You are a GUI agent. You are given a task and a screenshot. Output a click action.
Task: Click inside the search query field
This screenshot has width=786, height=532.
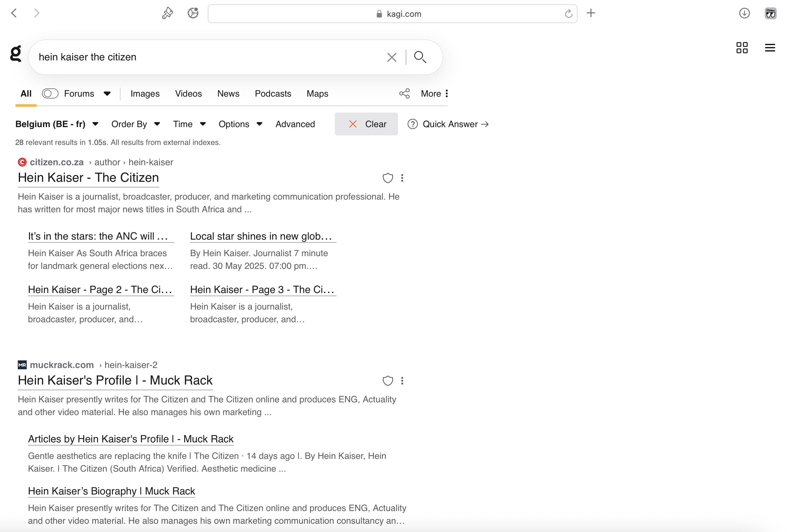click(x=203, y=57)
